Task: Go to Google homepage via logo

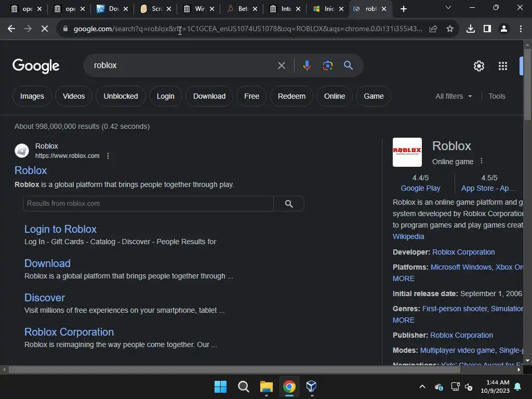Action: (36, 66)
